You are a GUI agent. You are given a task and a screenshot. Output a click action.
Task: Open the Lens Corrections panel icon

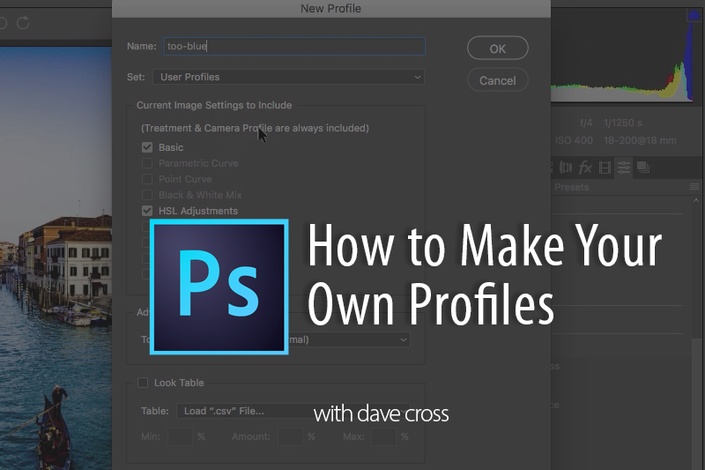click(x=566, y=168)
